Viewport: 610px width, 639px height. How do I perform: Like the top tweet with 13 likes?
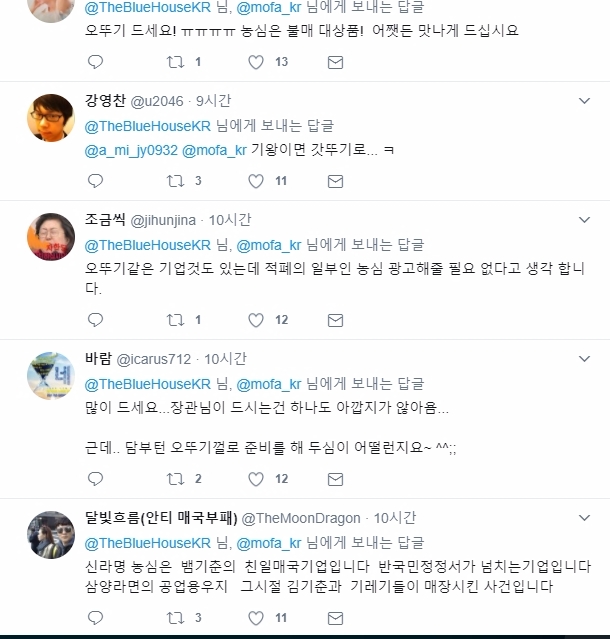pos(256,62)
